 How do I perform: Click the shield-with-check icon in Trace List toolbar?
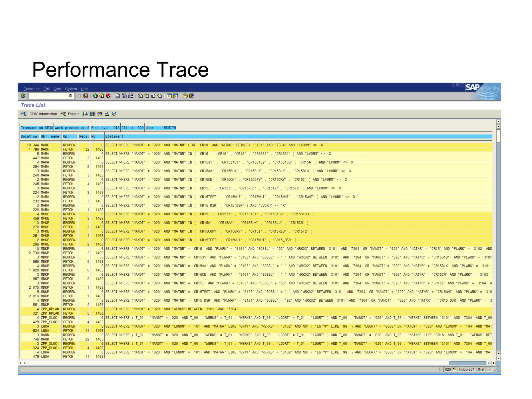[x=114, y=114]
